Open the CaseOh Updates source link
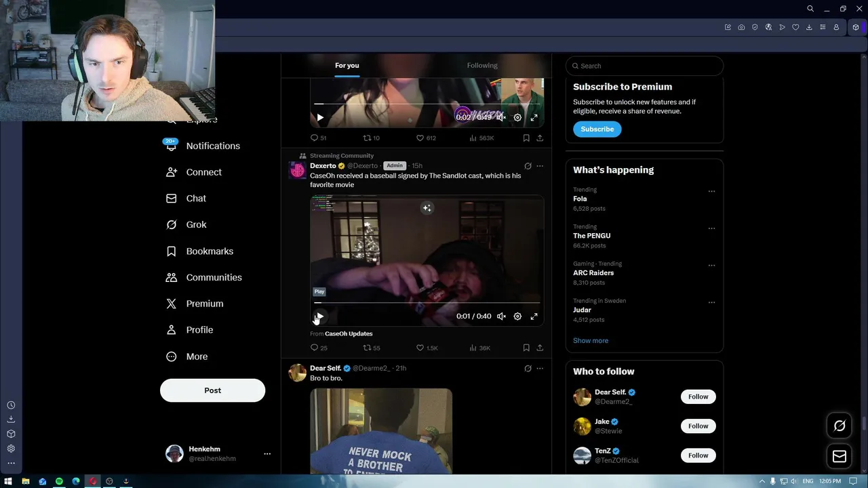 coord(349,333)
